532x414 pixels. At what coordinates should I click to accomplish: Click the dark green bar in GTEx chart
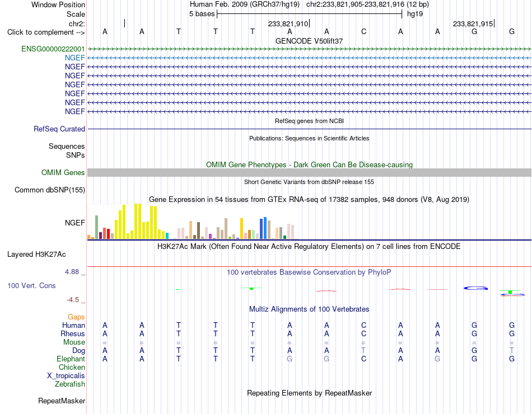pyautogui.click(x=285, y=237)
